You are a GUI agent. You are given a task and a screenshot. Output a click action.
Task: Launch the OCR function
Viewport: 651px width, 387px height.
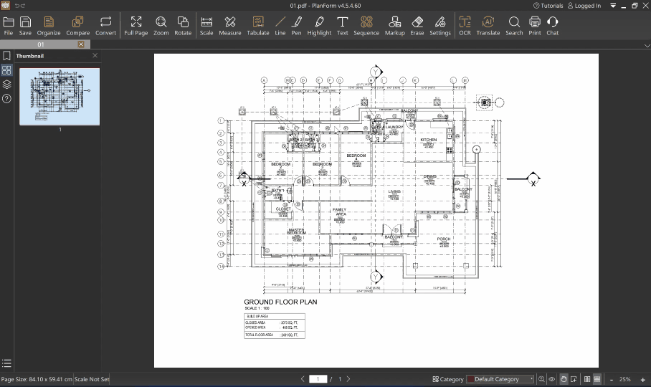coord(465,26)
